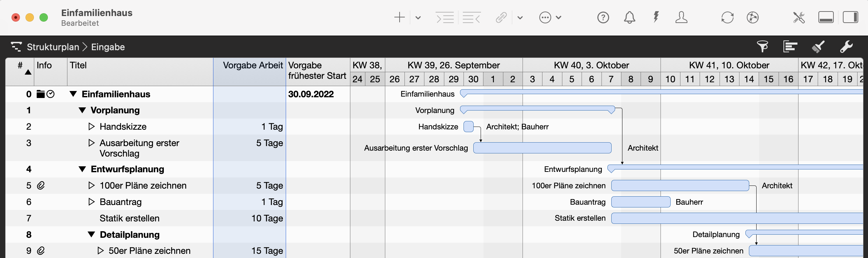868x258 pixels.
Task: Open help via the question mark icon
Action: (x=603, y=17)
